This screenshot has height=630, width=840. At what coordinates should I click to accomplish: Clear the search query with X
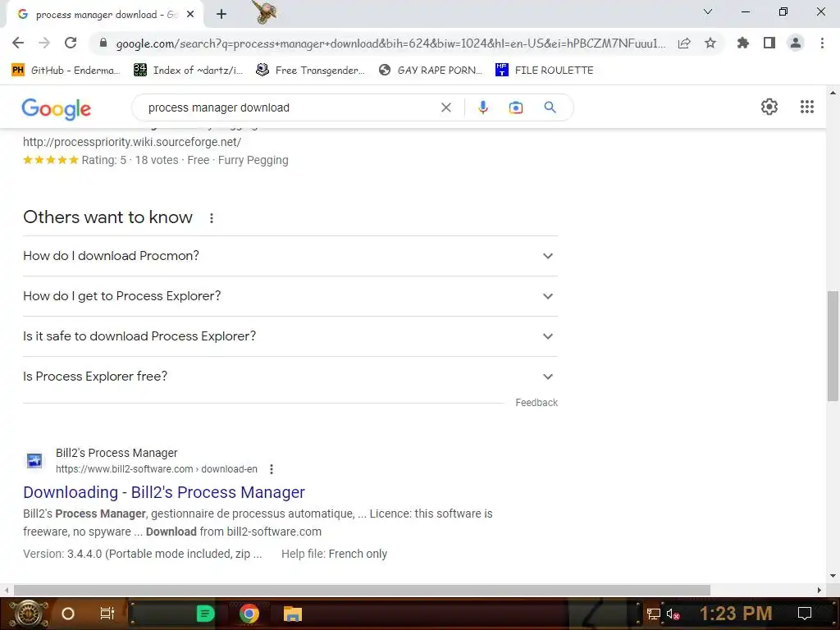click(x=445, y=107)
